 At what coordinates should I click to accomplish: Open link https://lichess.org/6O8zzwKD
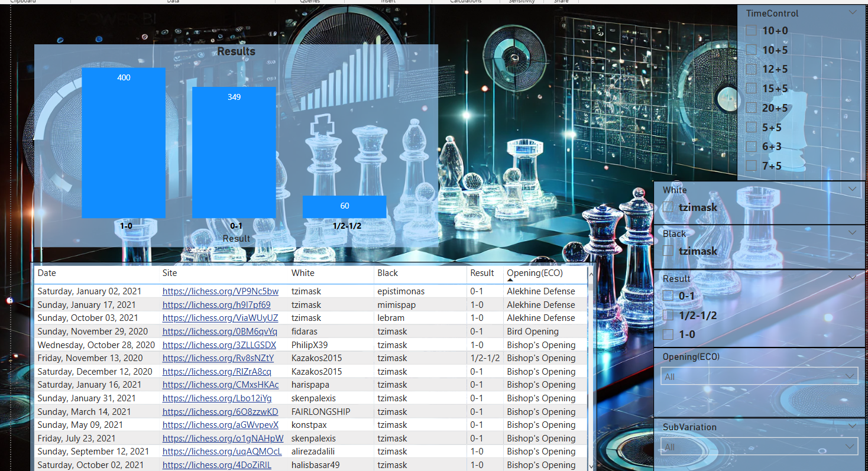221,412
